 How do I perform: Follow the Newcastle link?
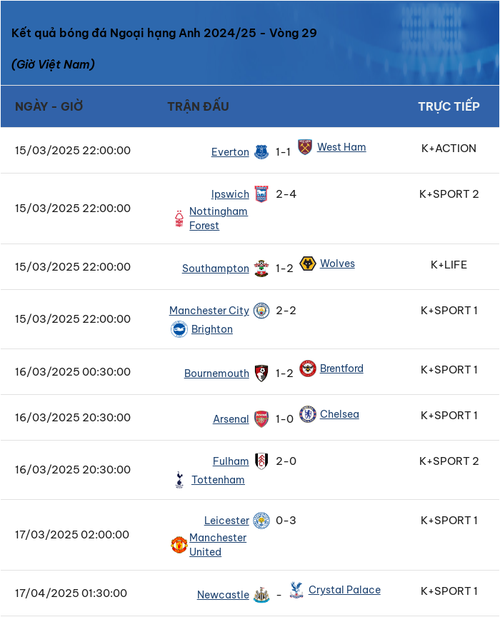pyautogui.click(x=223, y=595)
